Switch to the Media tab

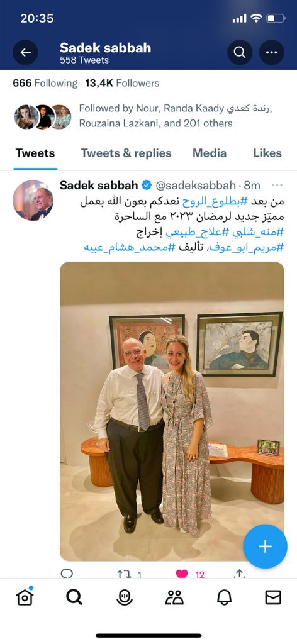[x=210, y=153]
